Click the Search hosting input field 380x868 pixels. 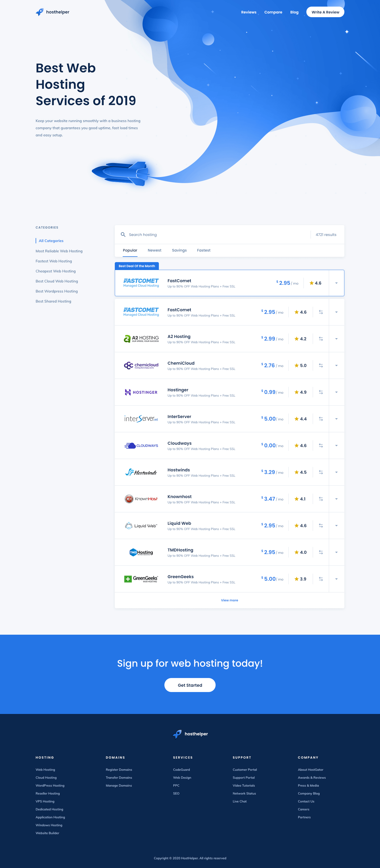[215, 235]
